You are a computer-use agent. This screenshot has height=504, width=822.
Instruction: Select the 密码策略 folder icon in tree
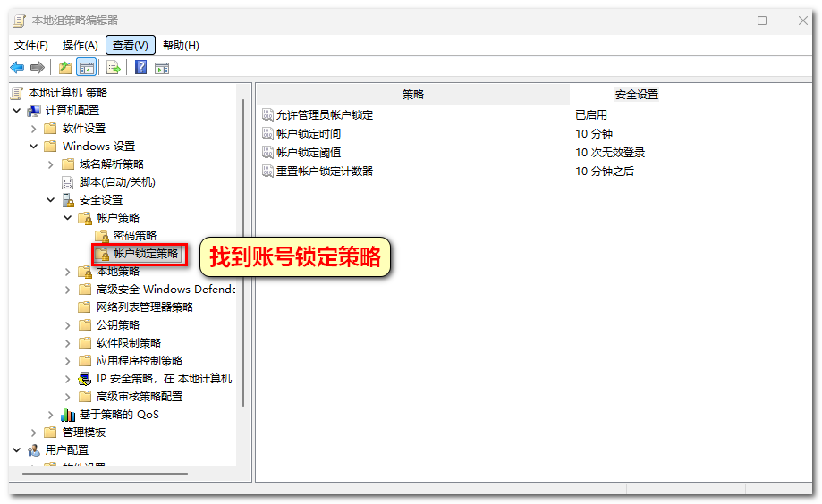click(102, 236)
